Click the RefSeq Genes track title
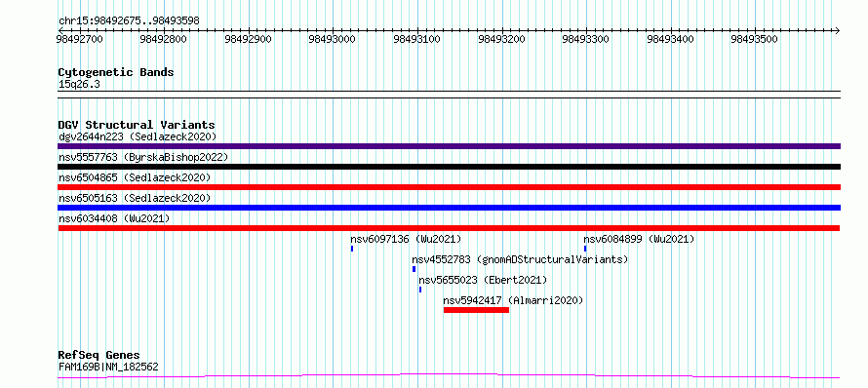Image resolution: width=868 pixels, height=388 pixels. click(99, 355)
